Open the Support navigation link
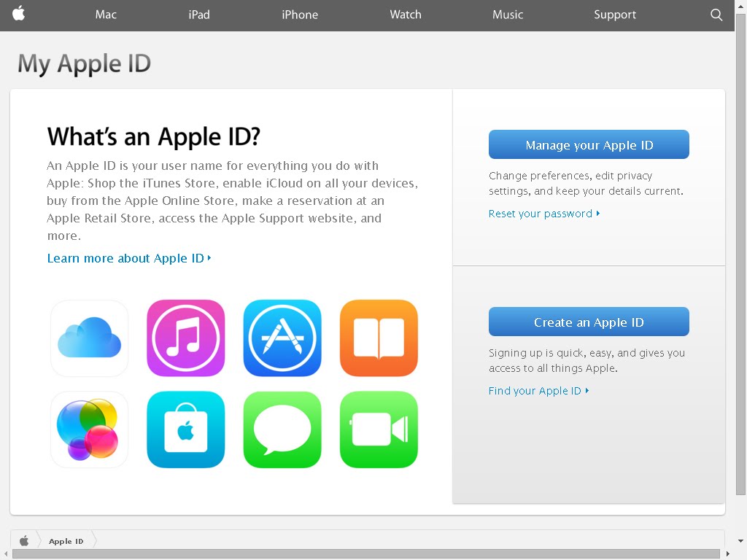 [x=615, y=15]
